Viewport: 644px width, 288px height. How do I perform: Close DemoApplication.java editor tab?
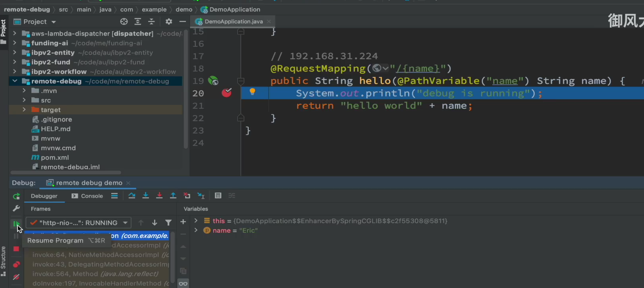pyautogui.click(x=269, y=21)
